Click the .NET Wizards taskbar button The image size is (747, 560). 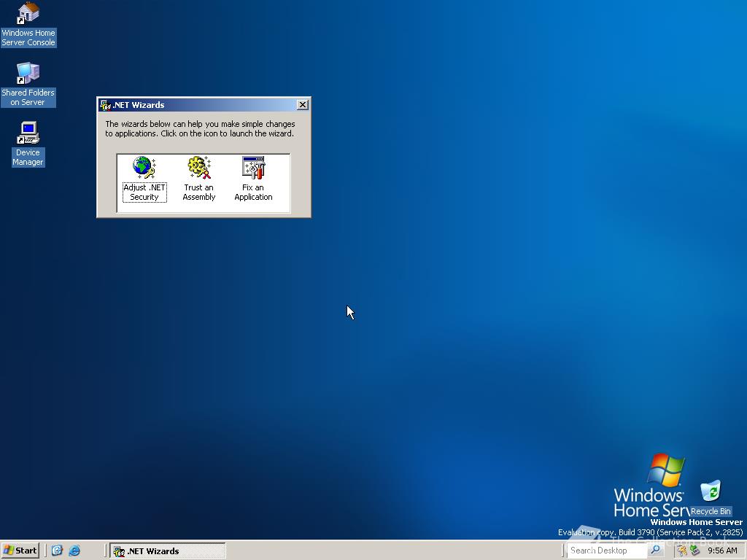(x=168, y=551)
